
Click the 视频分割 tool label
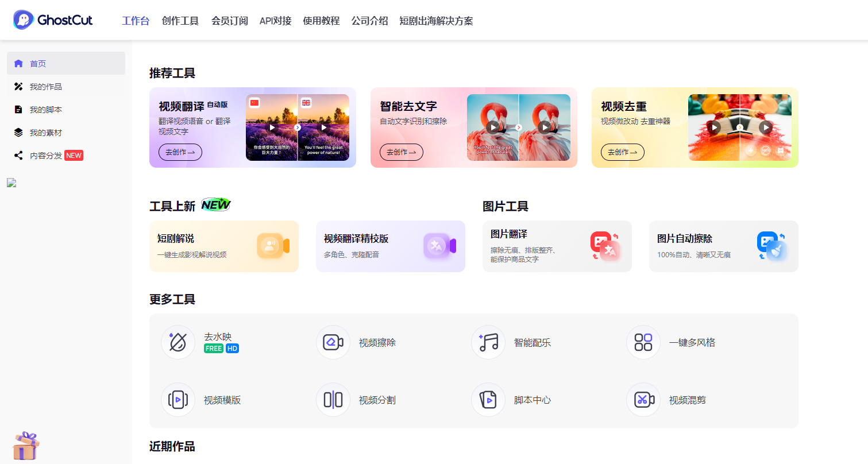coord(377,400)
